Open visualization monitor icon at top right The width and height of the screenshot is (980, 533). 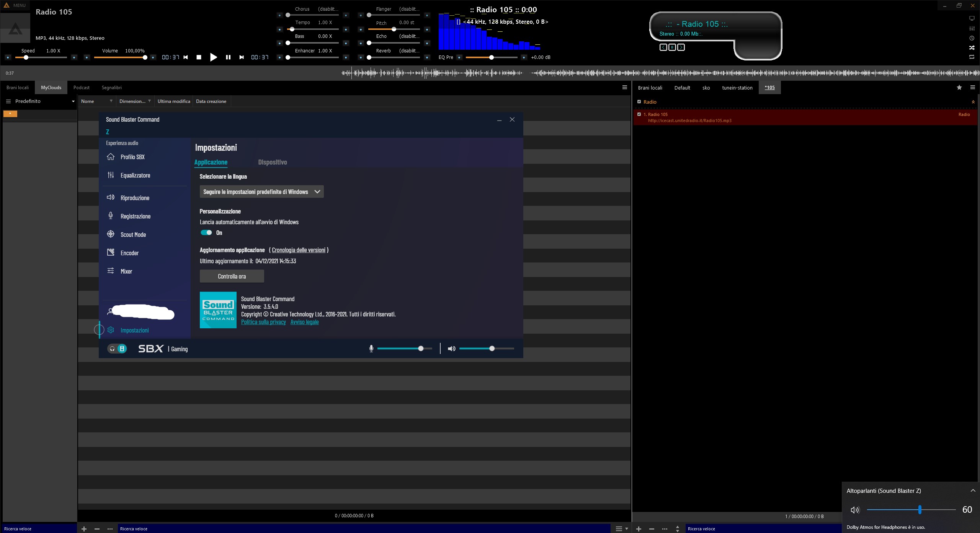[972, 18]
